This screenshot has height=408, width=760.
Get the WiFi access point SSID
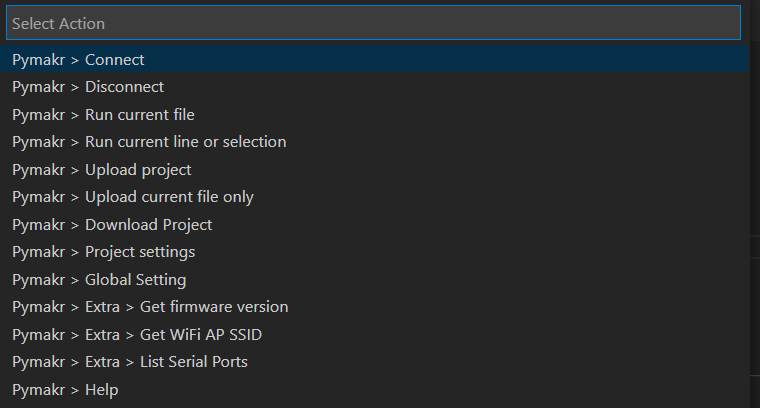tap(137, 334)
